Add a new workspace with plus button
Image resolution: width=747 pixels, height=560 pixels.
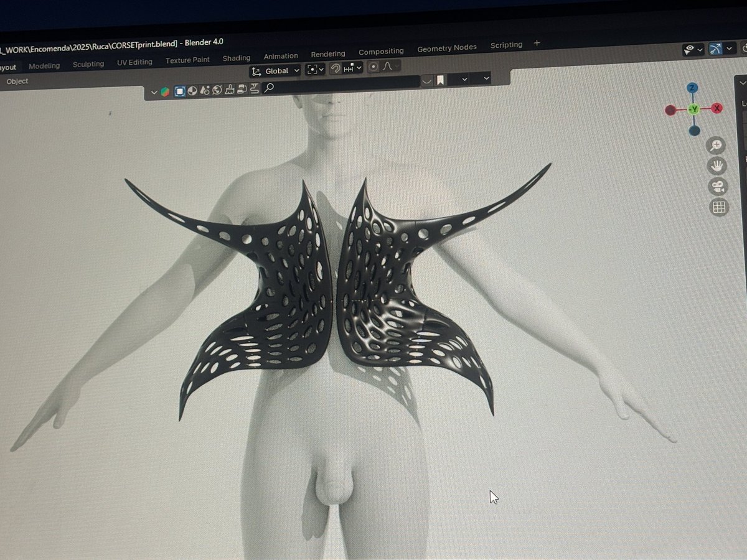(537, 43)
